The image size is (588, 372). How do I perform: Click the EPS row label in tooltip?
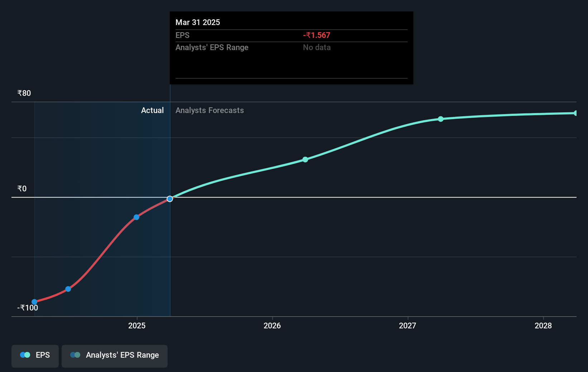pyautogui.click(x=182, y=35)
